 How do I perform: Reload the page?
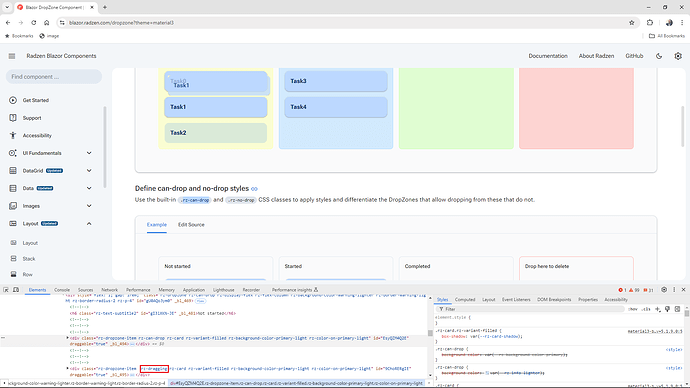click(33, 22)
